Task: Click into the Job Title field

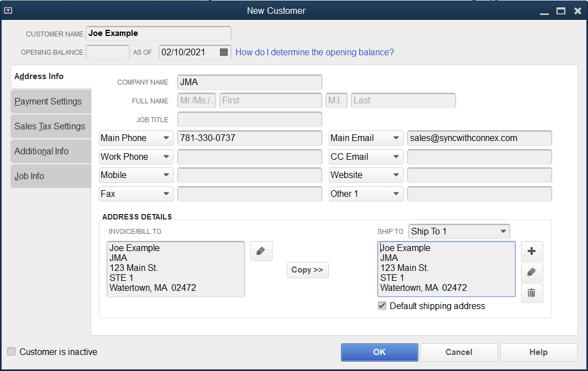Action: tap(249, 119)
